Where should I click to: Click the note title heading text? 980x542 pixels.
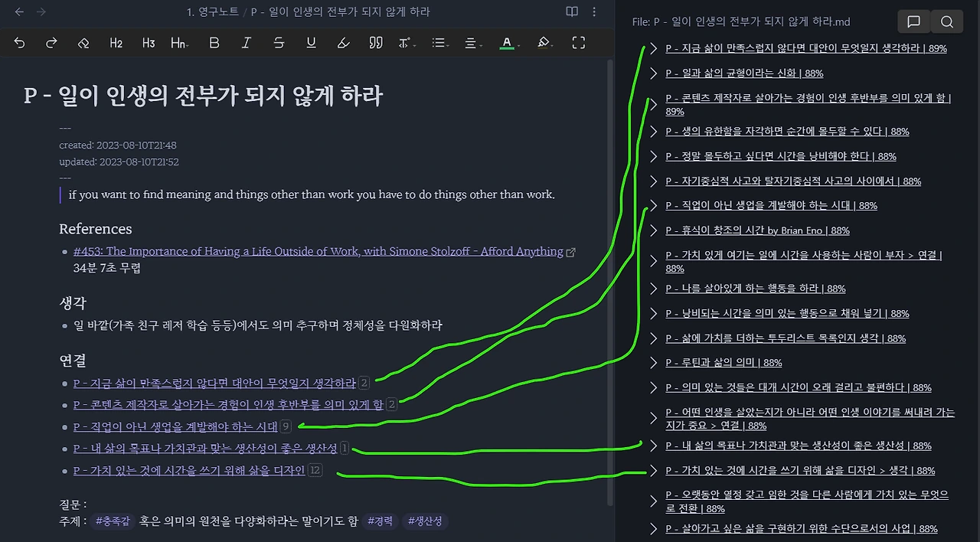203,96
